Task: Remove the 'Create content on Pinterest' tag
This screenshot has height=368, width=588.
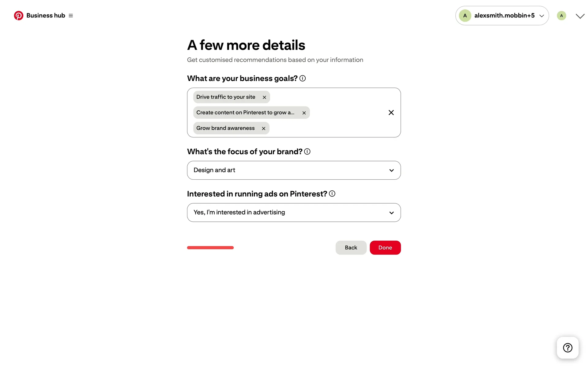Action: (x=304, y=113)
